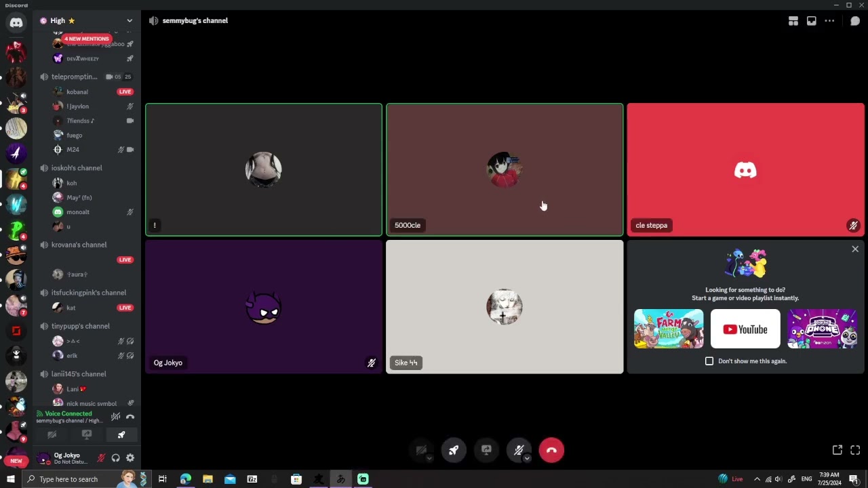The height and width of the screenshot is (488, 868).
Task: Switch to grid view layout icon
Action: 793,21
